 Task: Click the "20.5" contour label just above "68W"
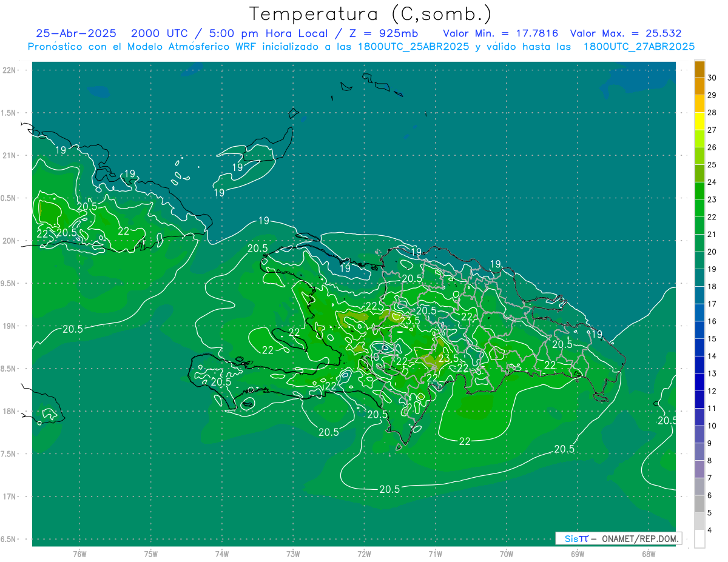click(667, 420)
